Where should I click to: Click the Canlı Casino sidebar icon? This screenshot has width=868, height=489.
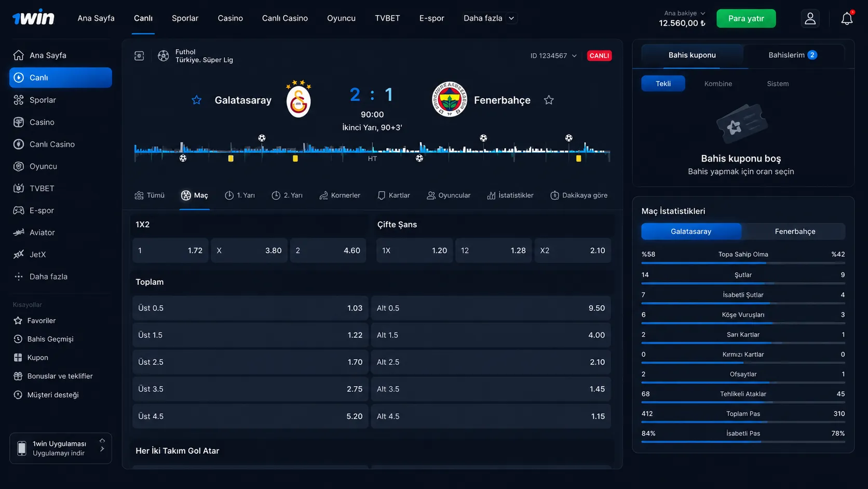(19, 144)
